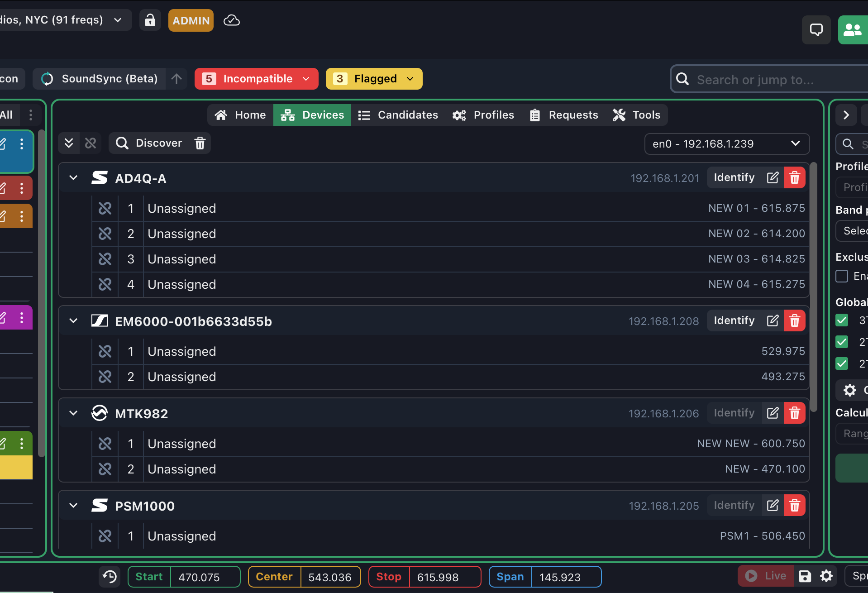
Task: Click the Center frequency value 543.036
Action: [330, 577]
